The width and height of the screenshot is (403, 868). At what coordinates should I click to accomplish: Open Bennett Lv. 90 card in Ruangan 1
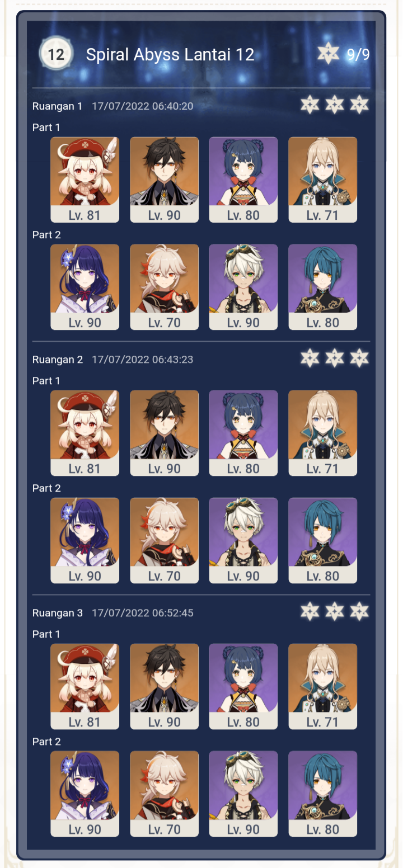243,287
